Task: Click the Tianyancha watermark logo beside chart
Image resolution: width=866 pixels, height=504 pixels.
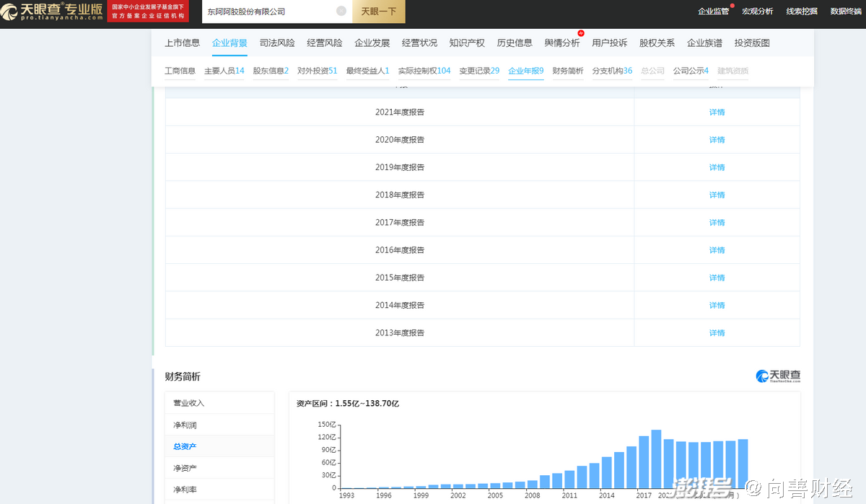Action: pos(778,376)
